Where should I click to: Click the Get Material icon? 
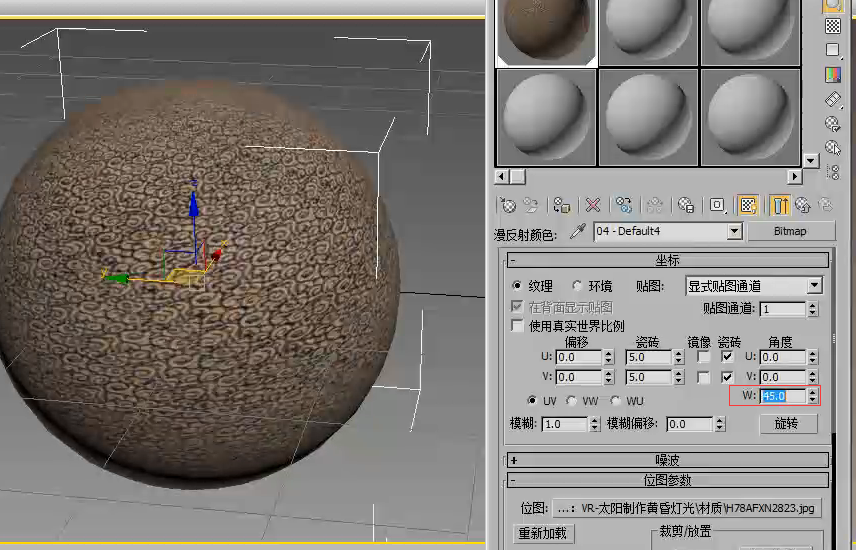508,205
